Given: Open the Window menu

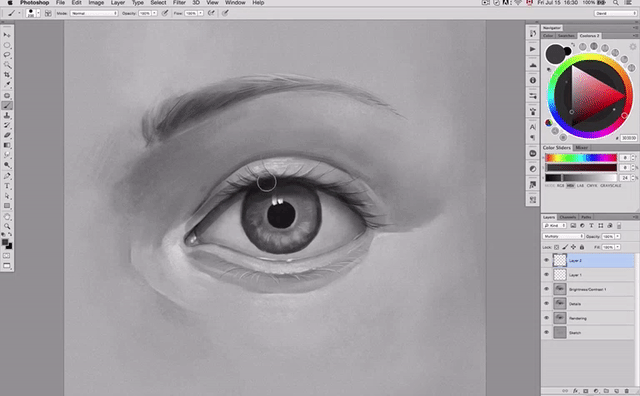Looking at the screenshot, I should point(236,3).
